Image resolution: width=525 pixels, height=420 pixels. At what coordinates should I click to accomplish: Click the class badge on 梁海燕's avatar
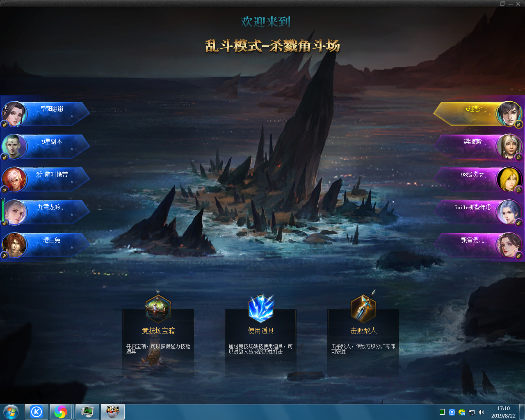pyautogui.click(x=519, y=157)
